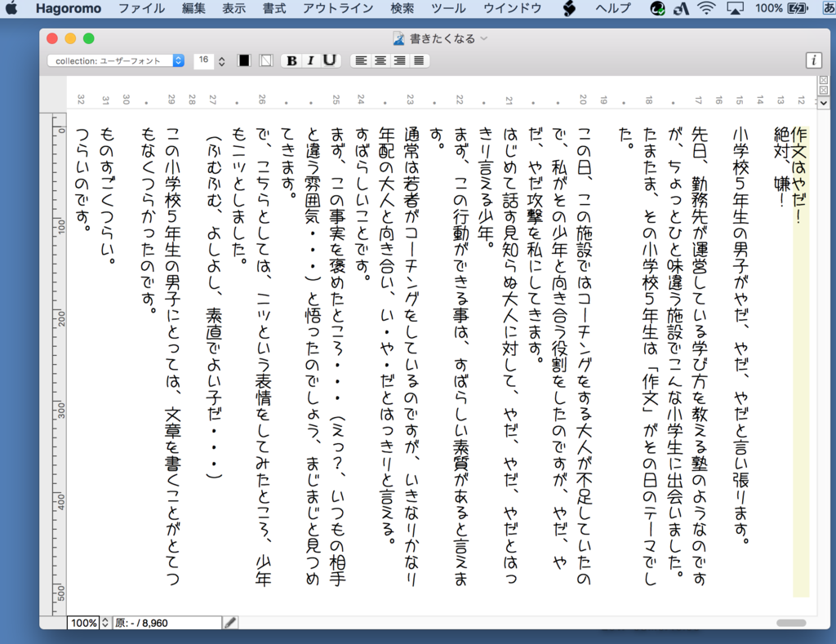Screen dimensions: 836x644
Task: Open the 表示 menu
Action: tap(234, 8)
